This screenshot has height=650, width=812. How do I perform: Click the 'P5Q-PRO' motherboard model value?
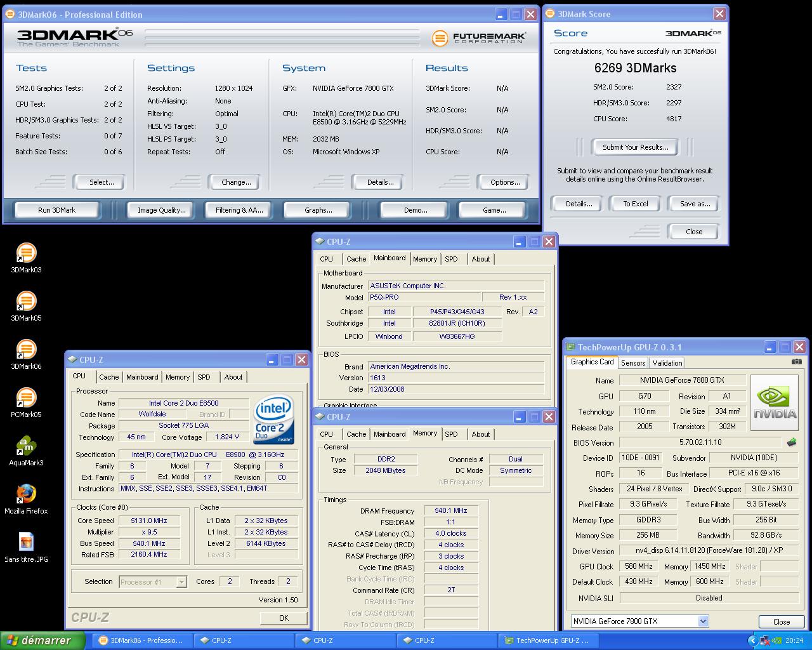click(x=424, y=297)
